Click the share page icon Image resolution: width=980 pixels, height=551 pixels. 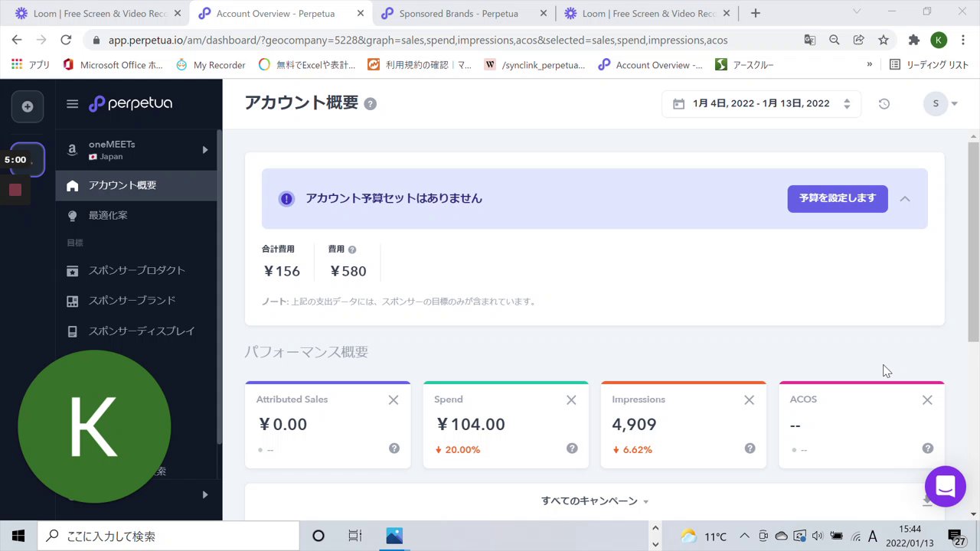pyautogui.click(x=859, y=40)
